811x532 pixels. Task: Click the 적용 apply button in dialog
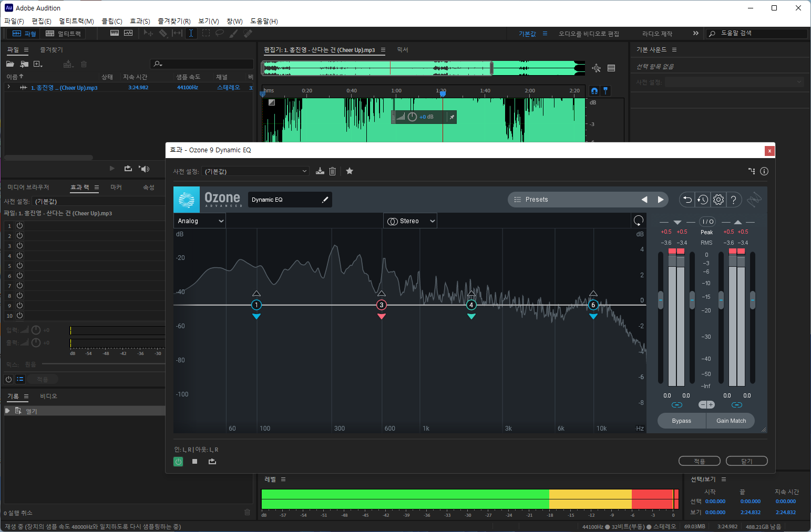click(x=700, y=461)
